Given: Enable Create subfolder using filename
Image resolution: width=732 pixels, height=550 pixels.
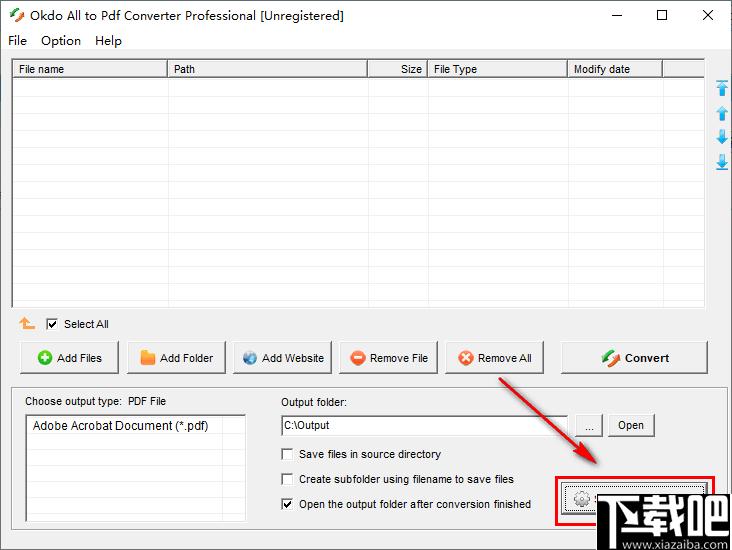Looking at the screenshot, I should point(287,479).
